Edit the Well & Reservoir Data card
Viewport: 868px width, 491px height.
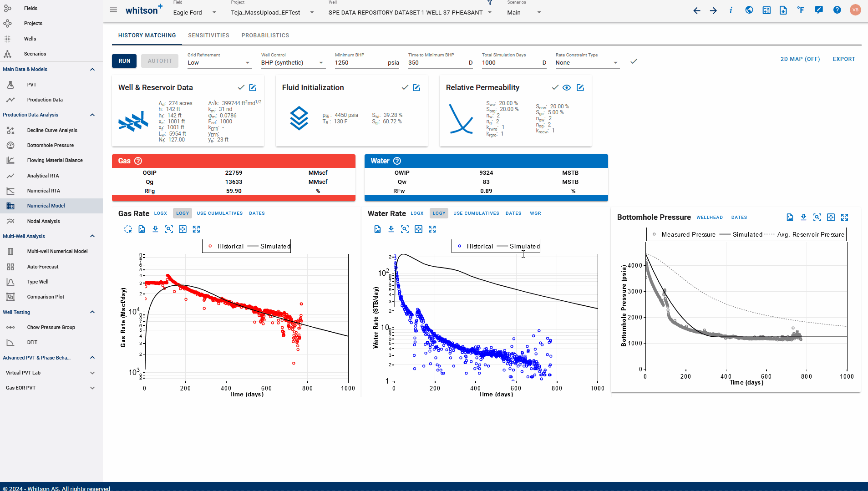(253, 87)
